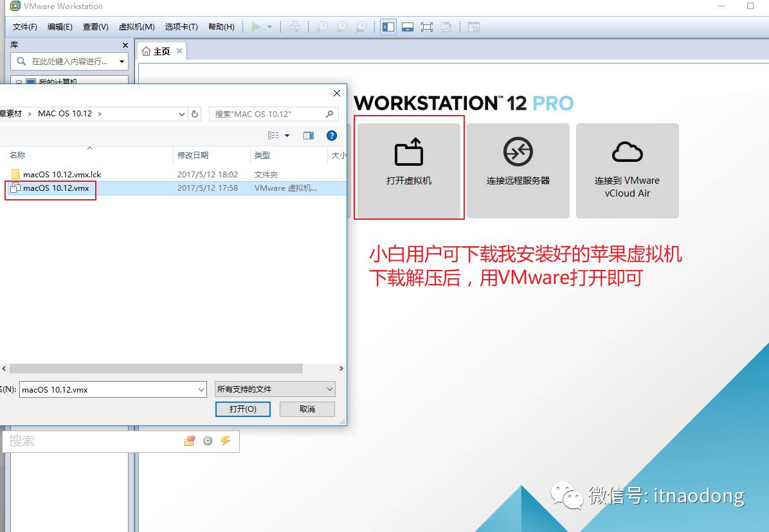
Task: Click the left scroll arrow of file list
Action: (4, 368)
